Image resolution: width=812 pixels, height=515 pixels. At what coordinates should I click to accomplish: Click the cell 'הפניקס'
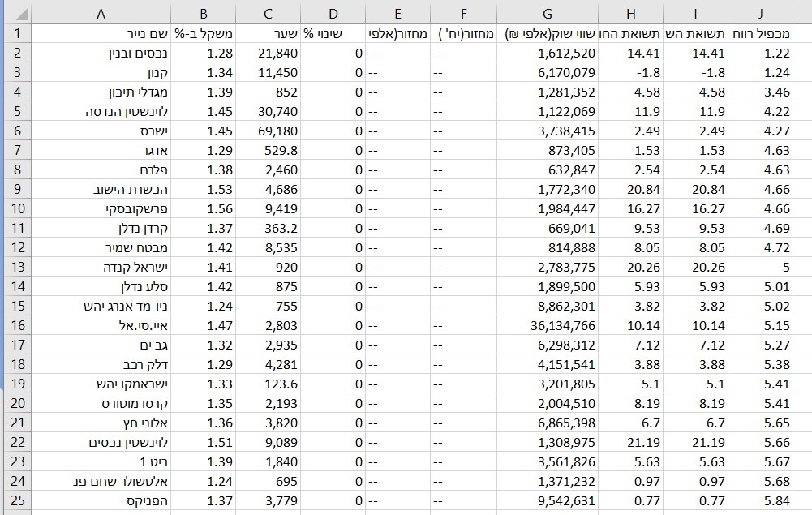tap(101, 500)
